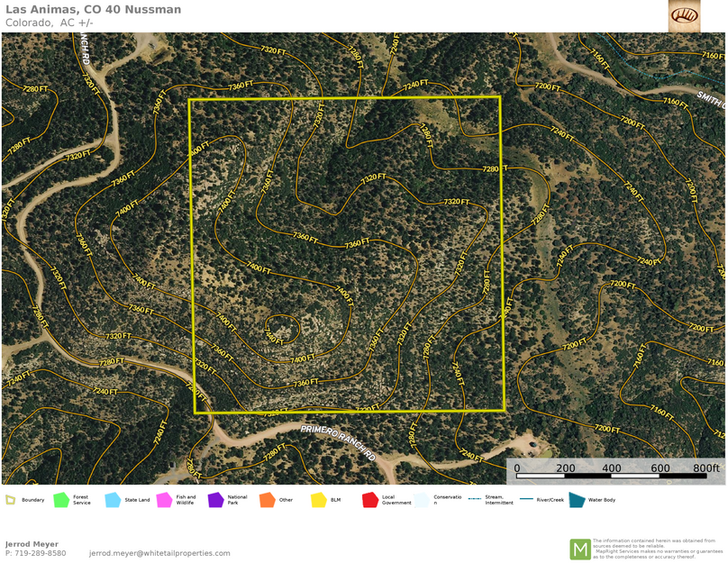
Task: Click the River/Creek line legend symbol
Action: [526, 499]
